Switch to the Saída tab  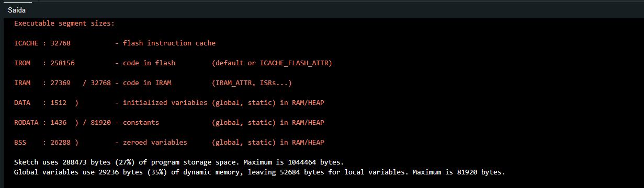[x=17, y=10]
